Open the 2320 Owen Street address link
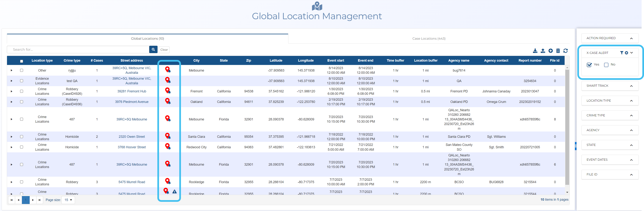The height and width of the screenshot is (211, 644). click(132, 137)
